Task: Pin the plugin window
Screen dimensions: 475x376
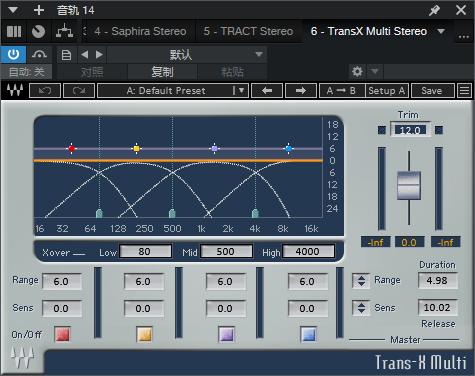Action: pos(434,10)
